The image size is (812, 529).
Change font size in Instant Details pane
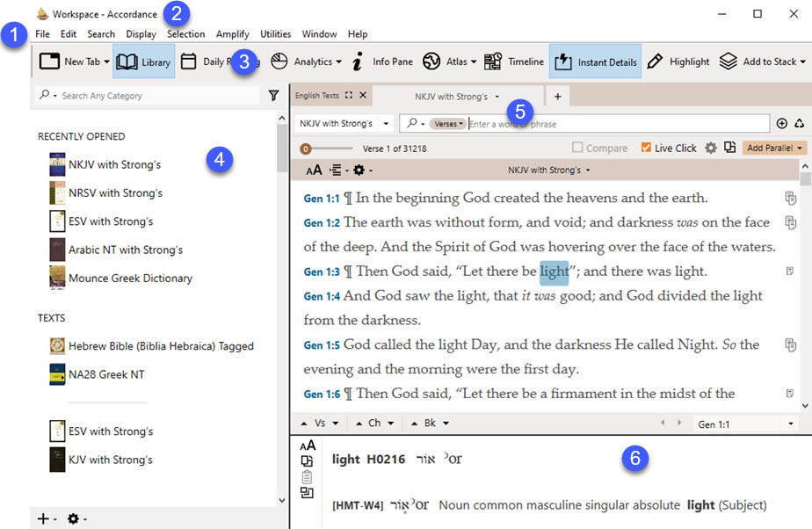pyautogui.click(x=308, y=446)
